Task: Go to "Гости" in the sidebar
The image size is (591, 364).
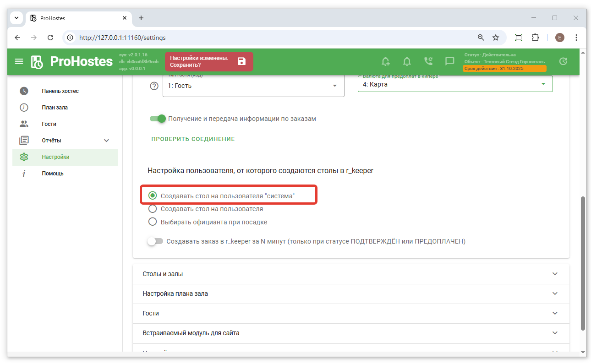Action: [49, 124]
